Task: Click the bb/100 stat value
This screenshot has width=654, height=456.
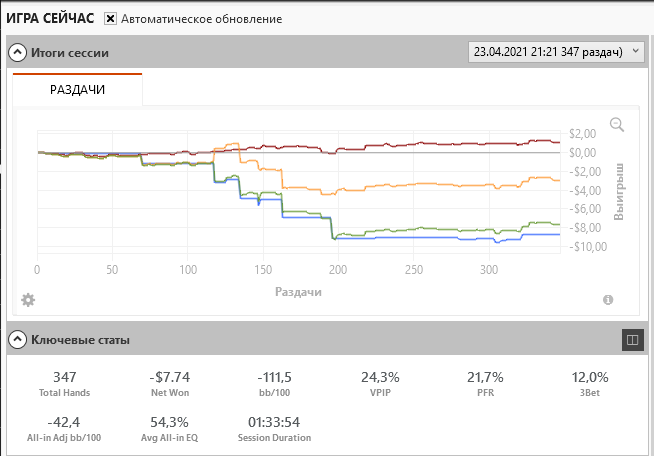Action: point(273,377)
